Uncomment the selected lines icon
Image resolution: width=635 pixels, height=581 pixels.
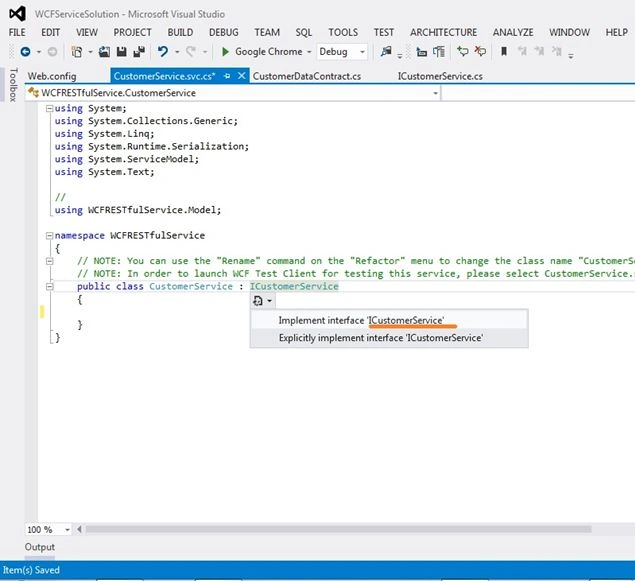480,51
